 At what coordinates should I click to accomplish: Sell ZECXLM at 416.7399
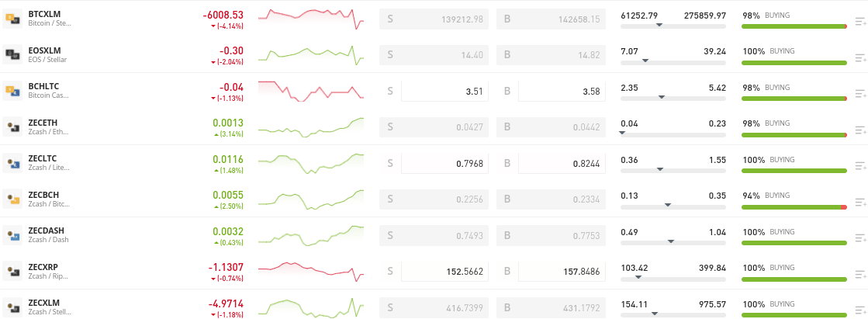tap(434, 308)
